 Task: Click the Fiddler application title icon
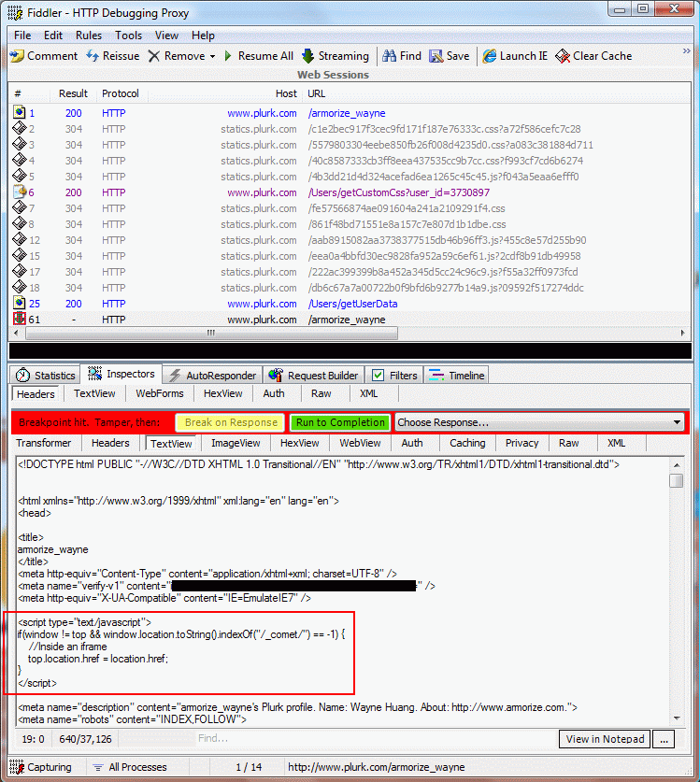point(15,12)
